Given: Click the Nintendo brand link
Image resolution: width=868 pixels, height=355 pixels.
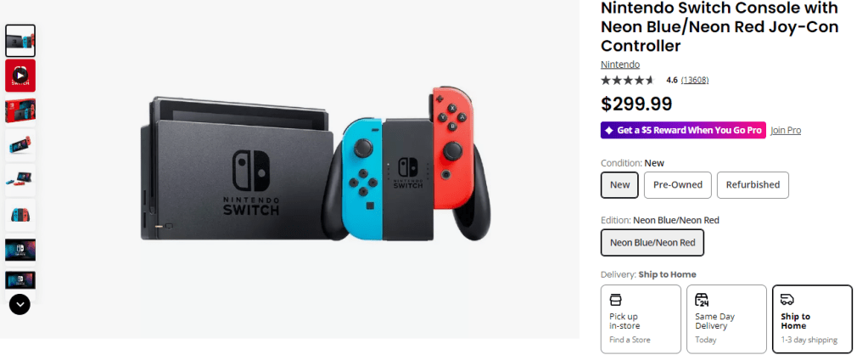Looking at the screenshot, I should (620, 65).
